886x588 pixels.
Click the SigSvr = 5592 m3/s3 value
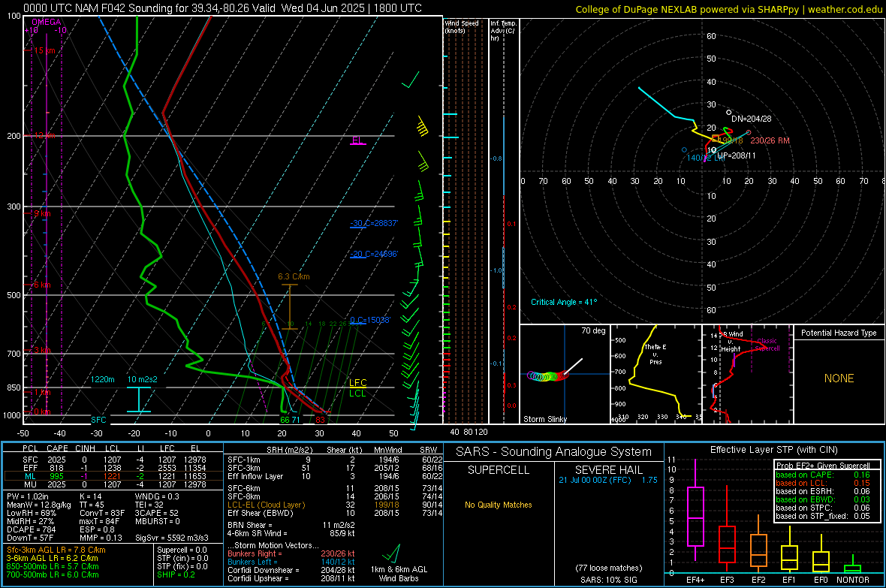(x=172, y=538)
